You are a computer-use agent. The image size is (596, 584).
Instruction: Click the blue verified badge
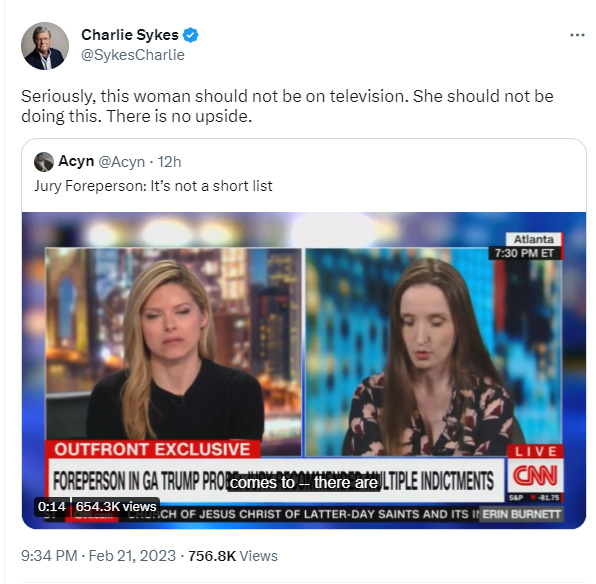190,35
